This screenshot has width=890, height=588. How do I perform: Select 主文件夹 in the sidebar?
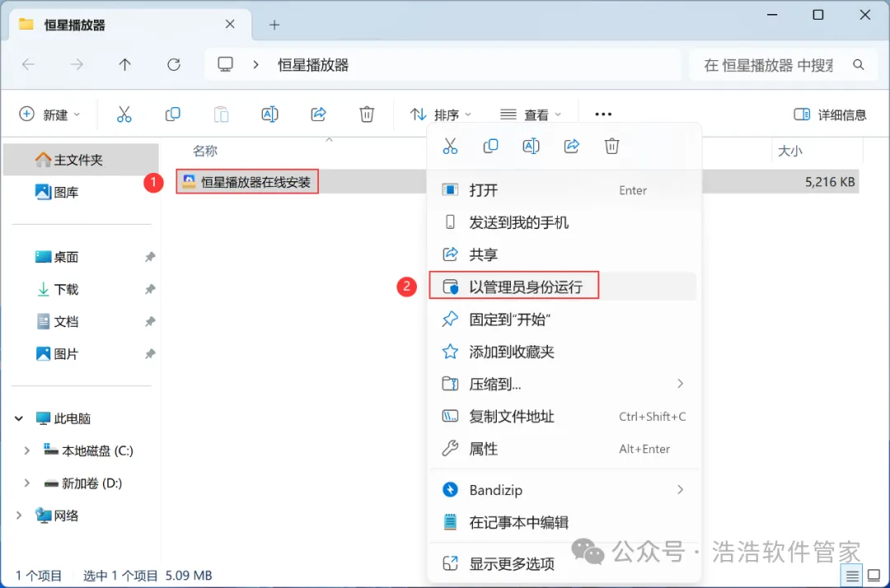(x=81, y=160)
